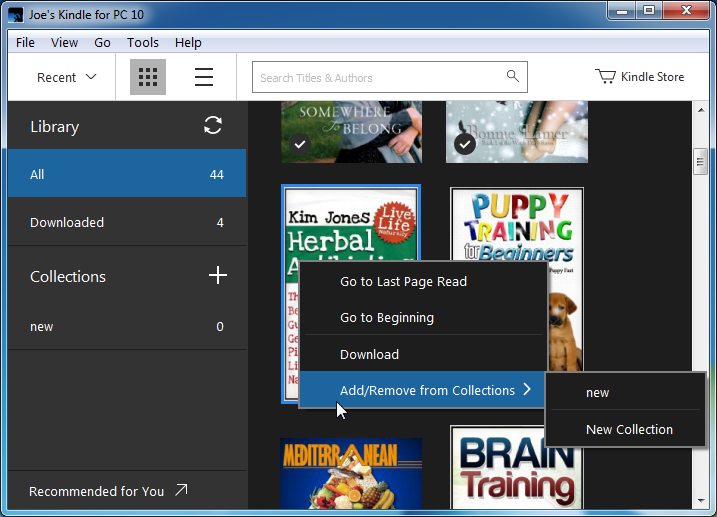The height and width of the screenshot is (517, 717).
Task: Maximize the Kindle window
Action: pyautogui.click(x=648, y=11)
